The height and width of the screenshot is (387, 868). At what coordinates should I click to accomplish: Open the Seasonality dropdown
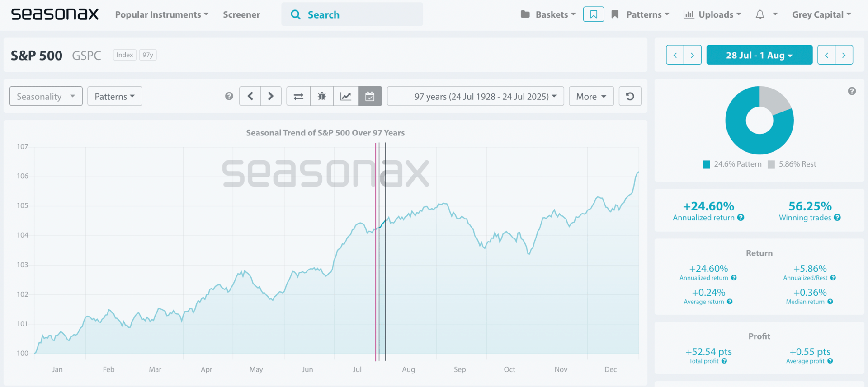click(46, 96)
